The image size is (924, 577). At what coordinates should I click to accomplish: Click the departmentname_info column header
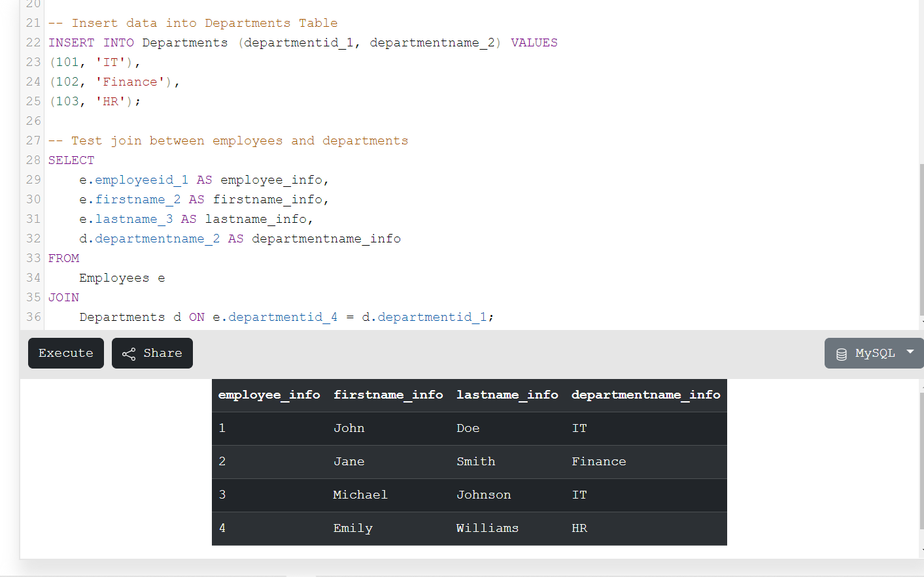pyautogui.click(x=645, y=395)
